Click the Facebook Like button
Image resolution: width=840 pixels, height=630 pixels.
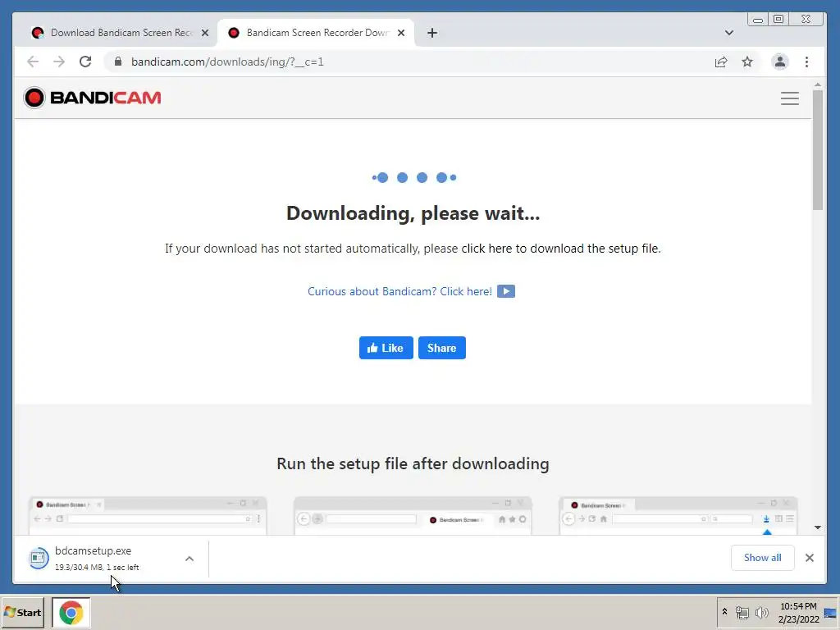[x=386, y=348]
